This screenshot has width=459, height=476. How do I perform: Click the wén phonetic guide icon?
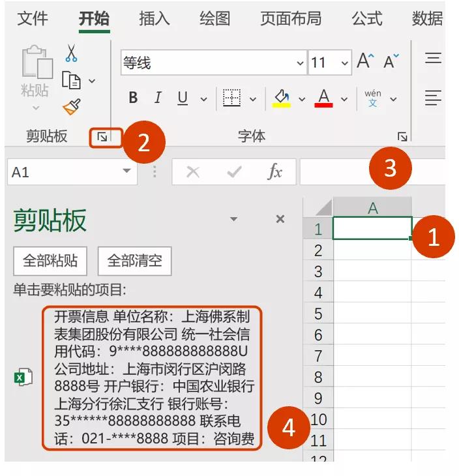(x=373, y=98)
